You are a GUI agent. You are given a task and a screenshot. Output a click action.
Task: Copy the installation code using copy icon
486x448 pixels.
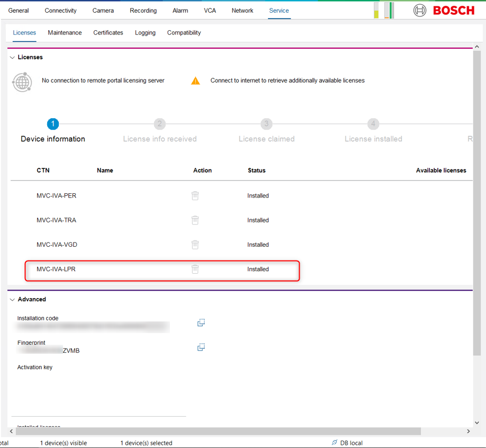[x=201, y=322]
